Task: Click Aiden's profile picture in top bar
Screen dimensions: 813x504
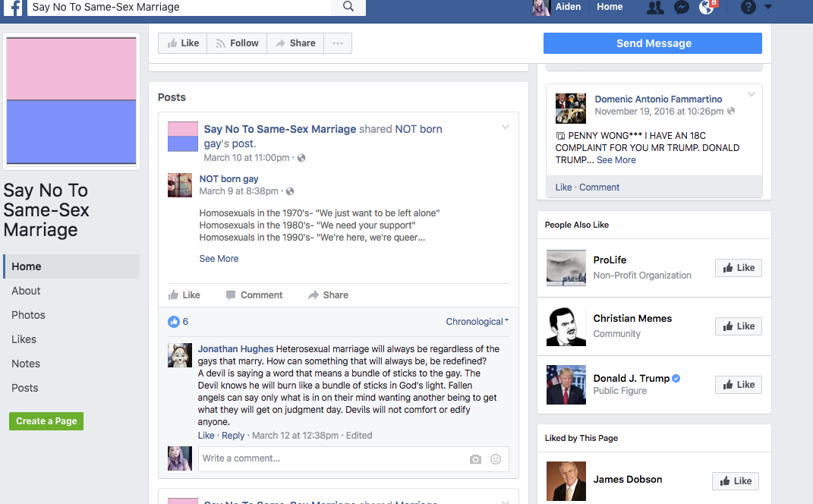Action: tap(541, 8)
